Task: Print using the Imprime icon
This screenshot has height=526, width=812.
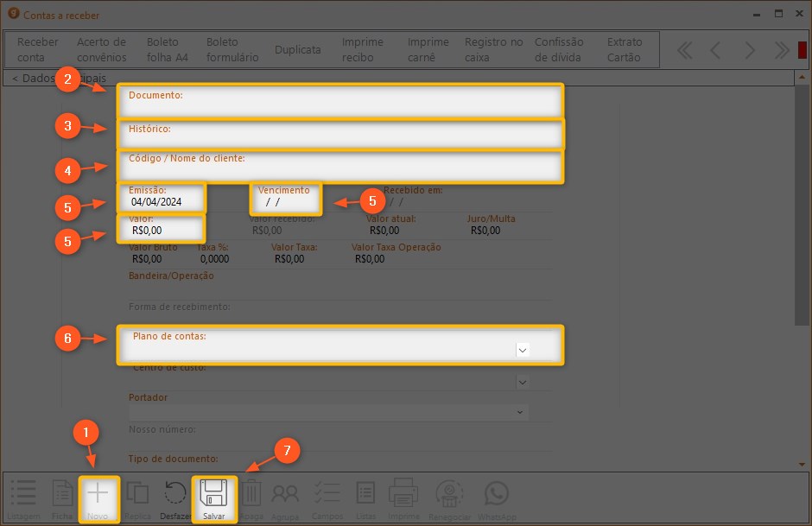Action: pos(403,494)
